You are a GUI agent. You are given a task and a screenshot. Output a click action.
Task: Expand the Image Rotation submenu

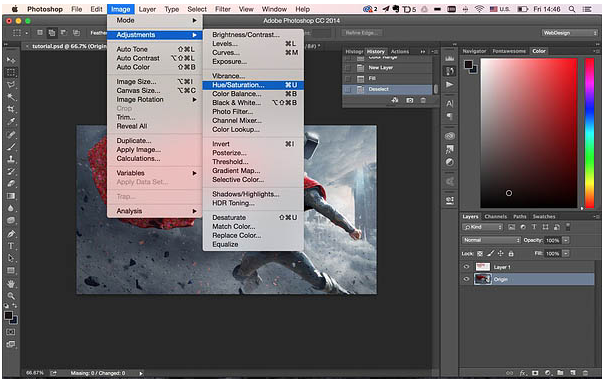pyautogui.click(x=155, y=100)
